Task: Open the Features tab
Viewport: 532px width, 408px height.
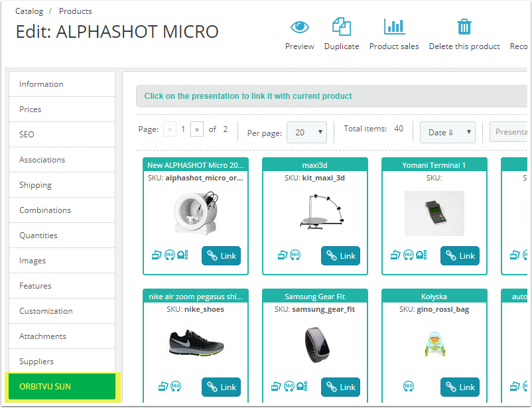Action: tap(62, 286)
